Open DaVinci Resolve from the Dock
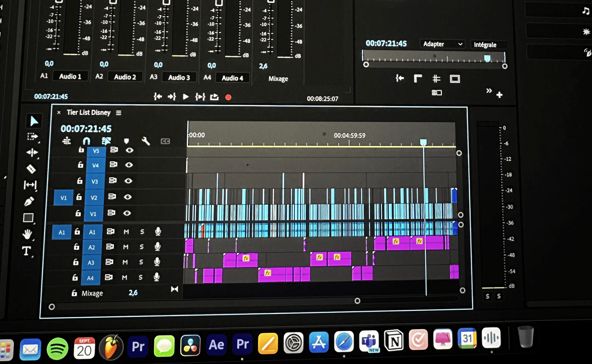Screen dimensions: 592x364 190,345
